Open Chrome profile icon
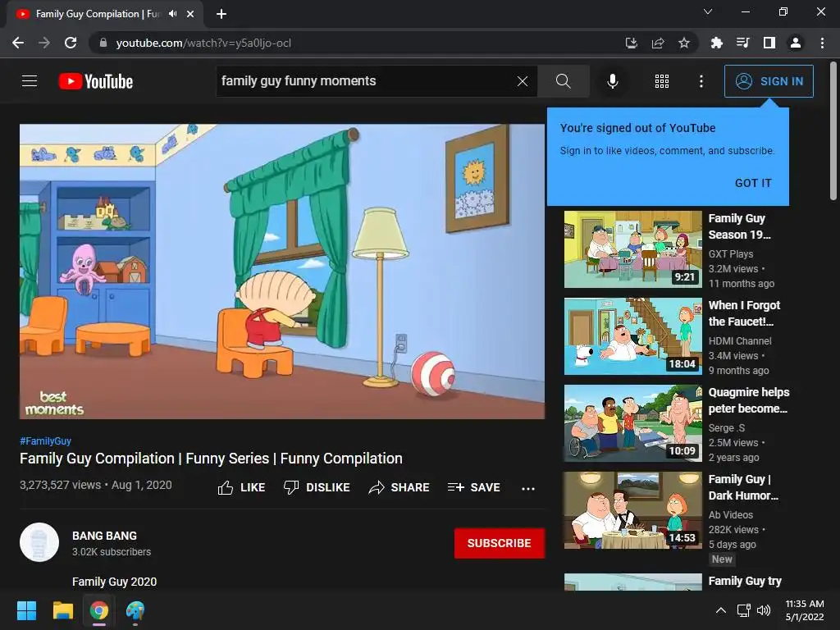 point(796,43)
